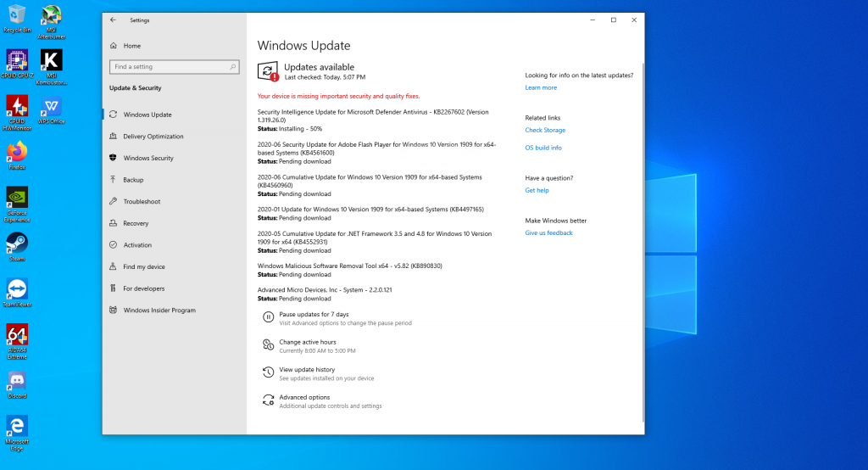This screenshot has width=868, height=470.
Task: Click the Learn more link
Action: click(x=541, y=87)
